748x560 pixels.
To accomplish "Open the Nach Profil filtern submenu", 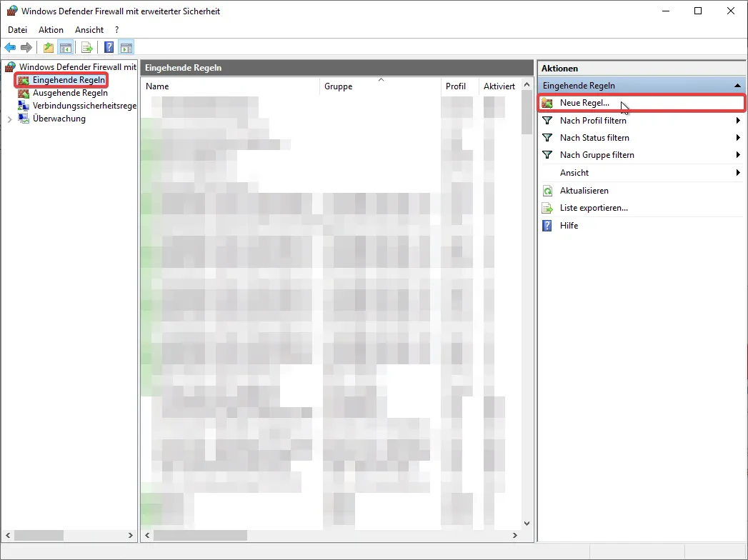I will click(x=642, y=121).
